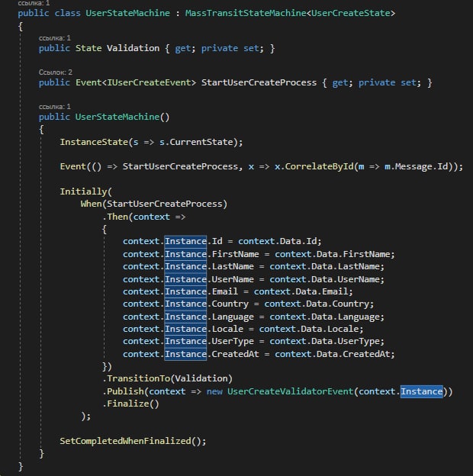Image resolution: width=473 pixels, height=476 pixels.
Task: Click context.Data.LastName on the right side
Action: (x=324, y=267)
